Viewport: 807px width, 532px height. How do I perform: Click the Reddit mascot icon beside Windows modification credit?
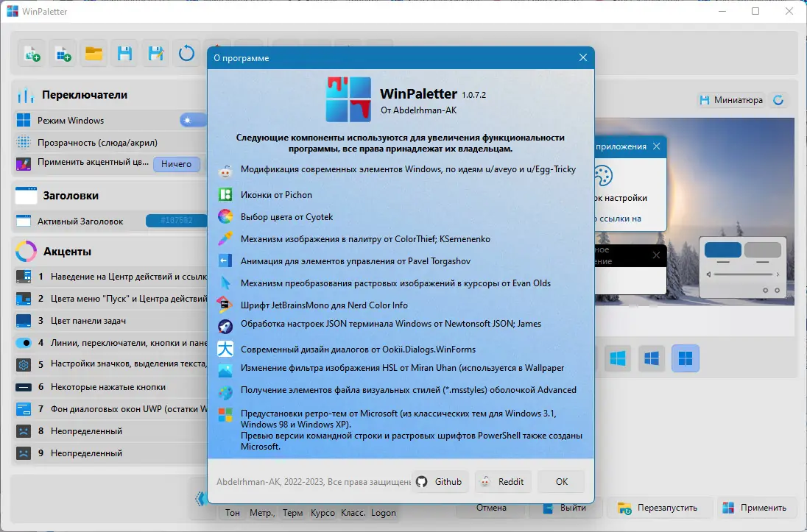[x=225, y=171]
